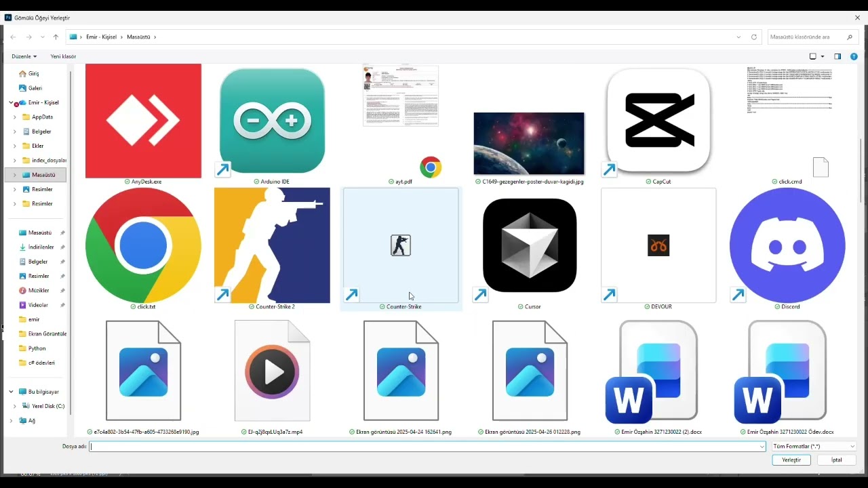Click the view layout icon in toolbar

tap(813, 56)
